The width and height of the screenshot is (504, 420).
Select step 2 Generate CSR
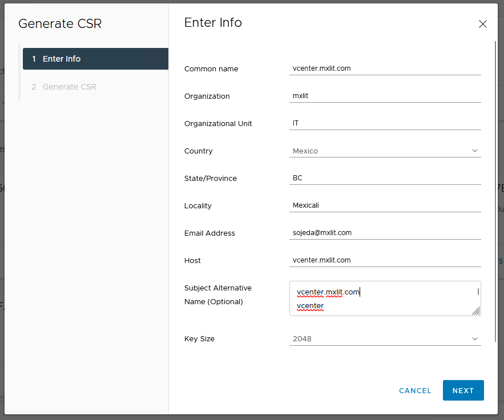70,87
